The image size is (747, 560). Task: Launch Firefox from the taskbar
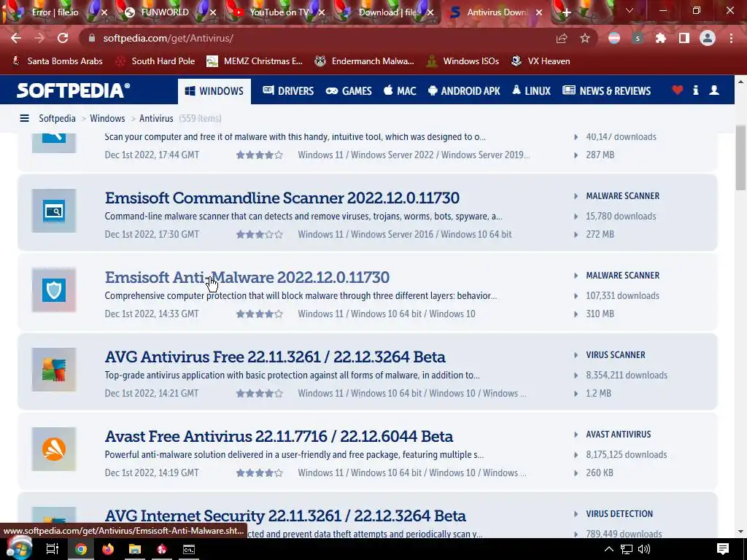coord(108,549)
